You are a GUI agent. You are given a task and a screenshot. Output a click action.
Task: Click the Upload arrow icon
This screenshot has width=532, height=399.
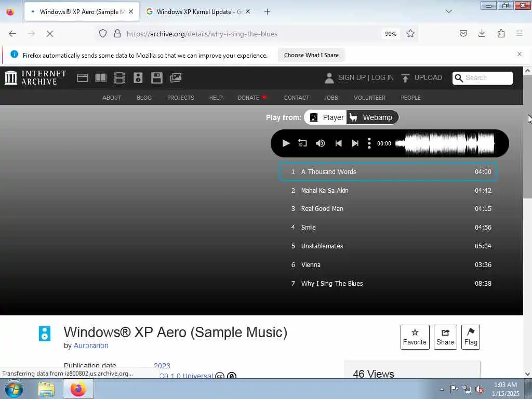point(405,78)
